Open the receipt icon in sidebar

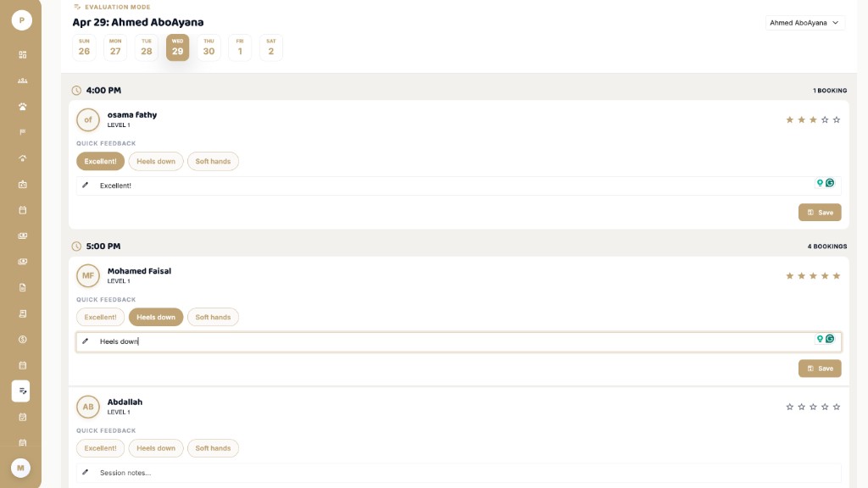coord(23,313)
